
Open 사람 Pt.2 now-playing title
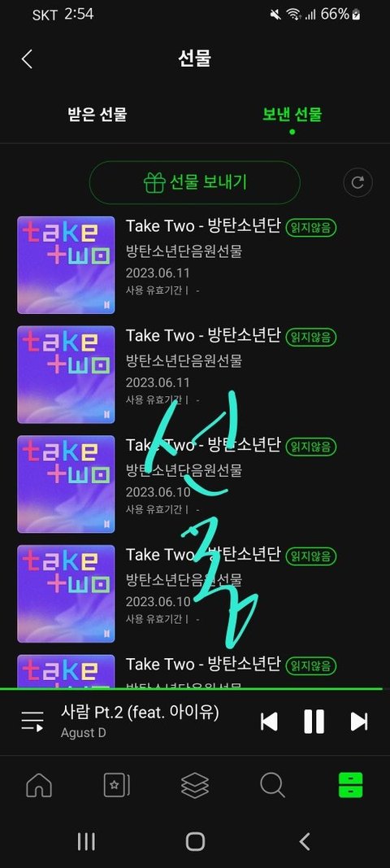(140, 713)
